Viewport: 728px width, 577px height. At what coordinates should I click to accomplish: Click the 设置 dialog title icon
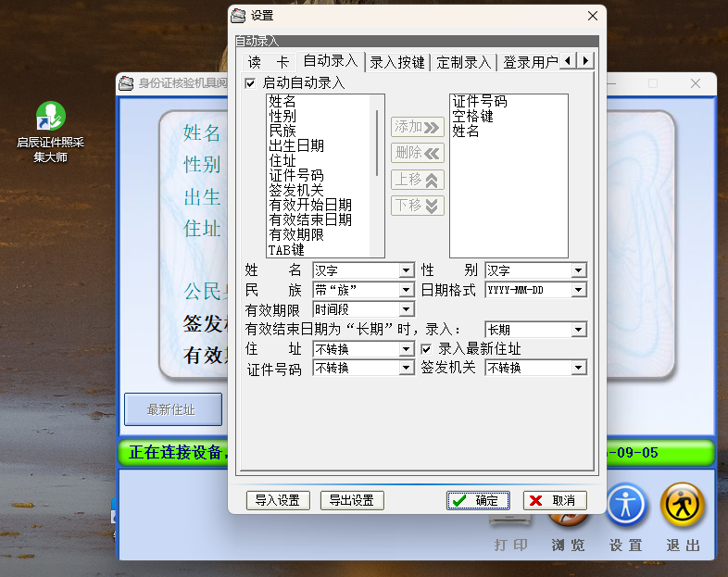(x=238, y=16)
